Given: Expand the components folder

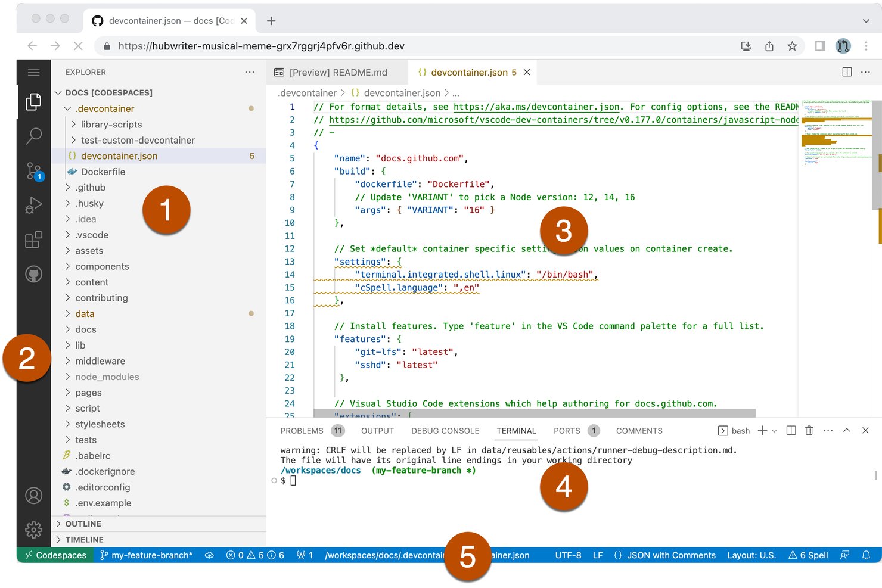Looking at the screenshot, I should pyautogui.click(x=159, y=266).
